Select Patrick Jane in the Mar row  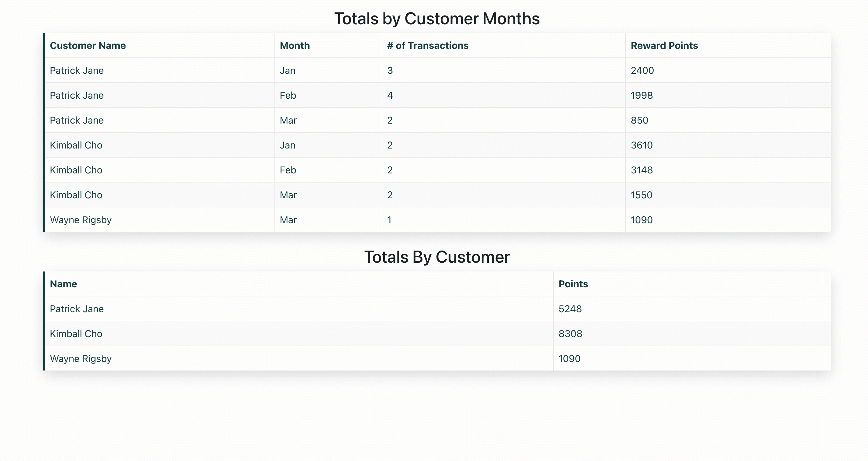pyautogui.click(x=77, y=120)
